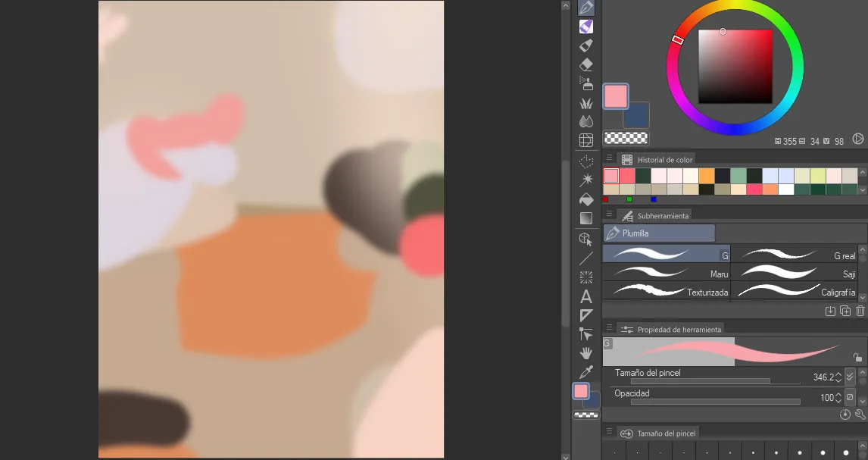Increase opacity stepper arrow

click(x=838, y=395)
